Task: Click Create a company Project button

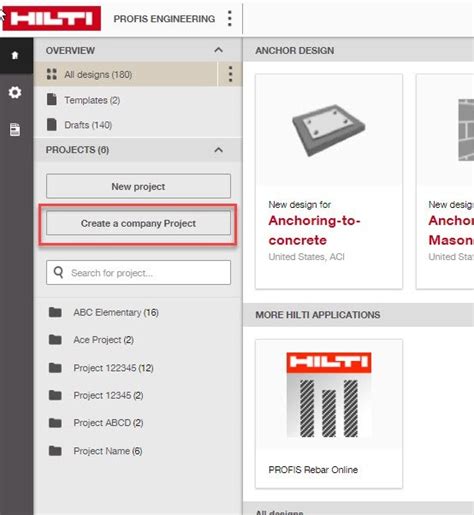Action: (x=138, y=223)
